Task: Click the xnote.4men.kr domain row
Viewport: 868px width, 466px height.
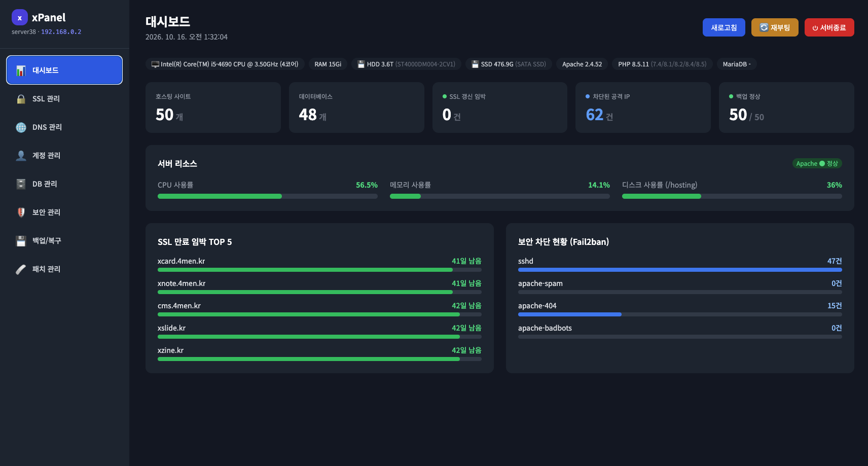Action: coord(319,287)
